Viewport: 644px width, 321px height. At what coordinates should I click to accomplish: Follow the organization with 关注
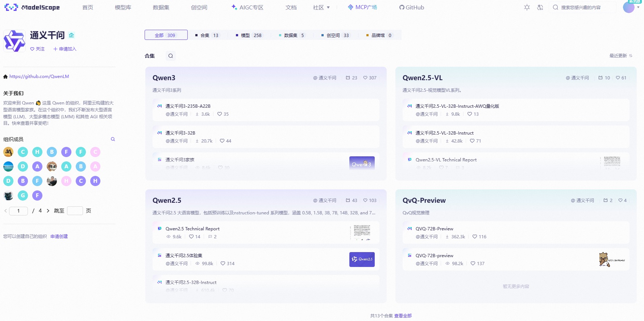tap(37, 49)
